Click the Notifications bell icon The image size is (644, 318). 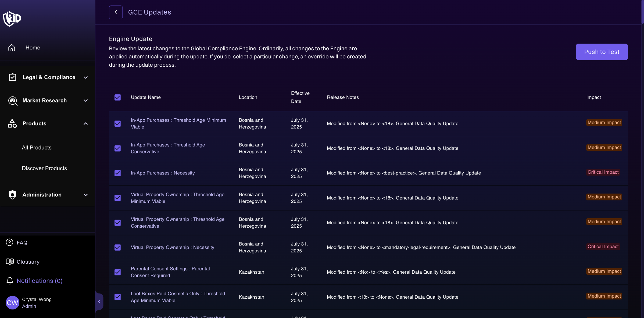[x=10, y=280]
